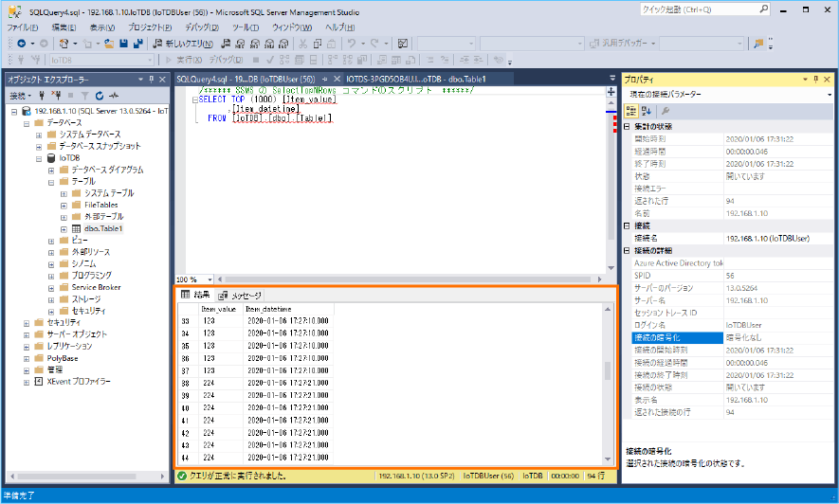The image size is (839, 504).
Task: Collapse the 集計の状態 property section
Action: [x=627, y=127]
